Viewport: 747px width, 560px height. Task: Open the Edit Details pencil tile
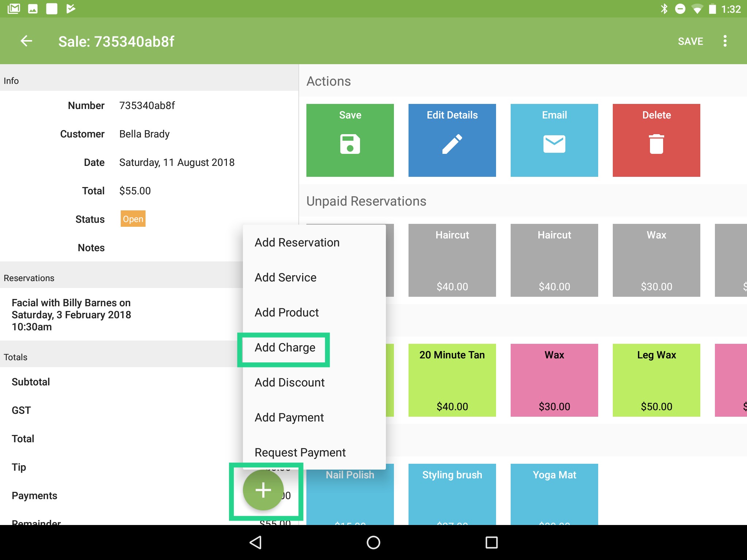point(452,140)
